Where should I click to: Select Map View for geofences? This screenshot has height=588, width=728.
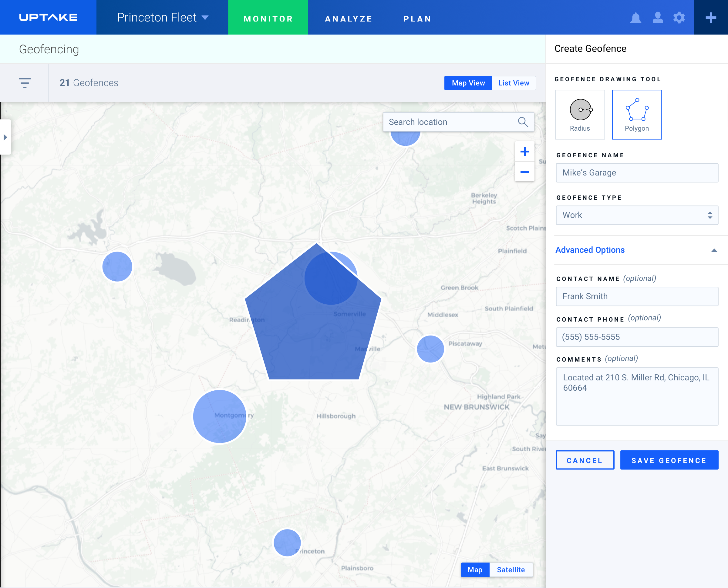pyautogui.click(x=468, y=83)
